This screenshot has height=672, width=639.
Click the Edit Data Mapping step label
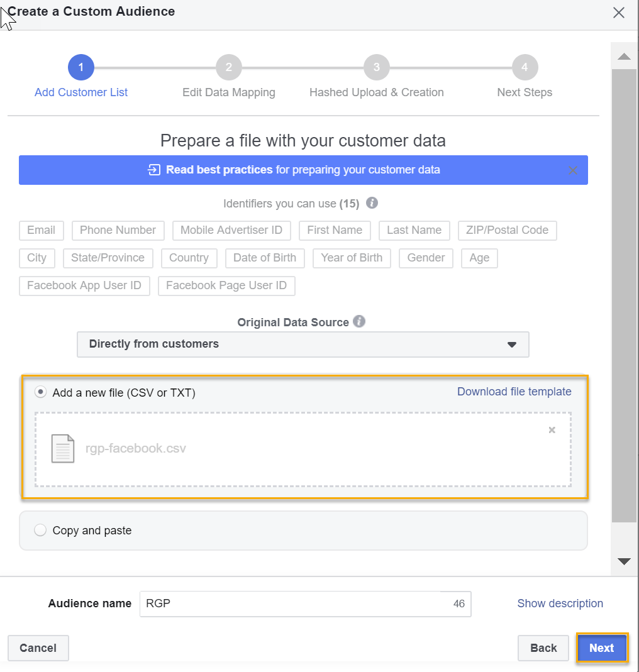click(229, 92)
